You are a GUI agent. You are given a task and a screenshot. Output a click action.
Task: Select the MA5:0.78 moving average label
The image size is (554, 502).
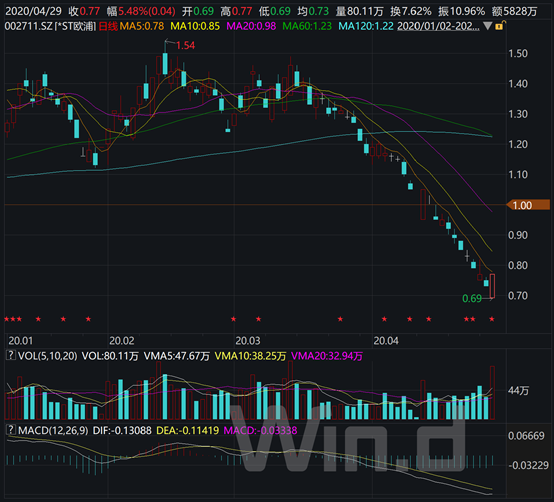click(x=142, y=26)
